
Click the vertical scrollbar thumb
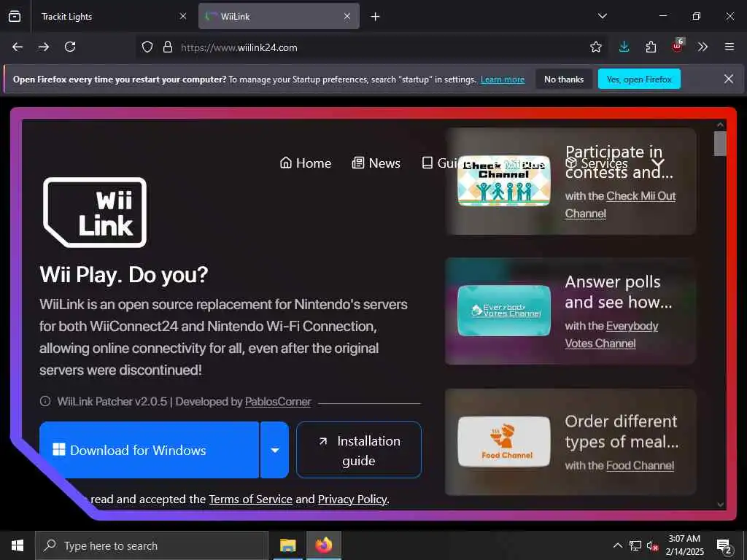tap(720, 144)
